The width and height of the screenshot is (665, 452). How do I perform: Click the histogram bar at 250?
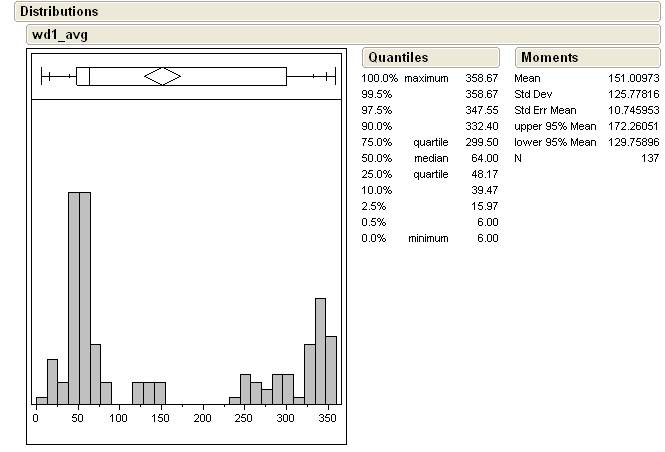[245, 389]
